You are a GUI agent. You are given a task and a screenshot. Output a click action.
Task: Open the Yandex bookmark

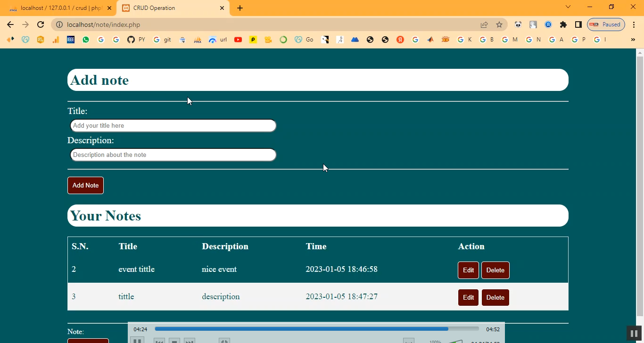(400, 40)
